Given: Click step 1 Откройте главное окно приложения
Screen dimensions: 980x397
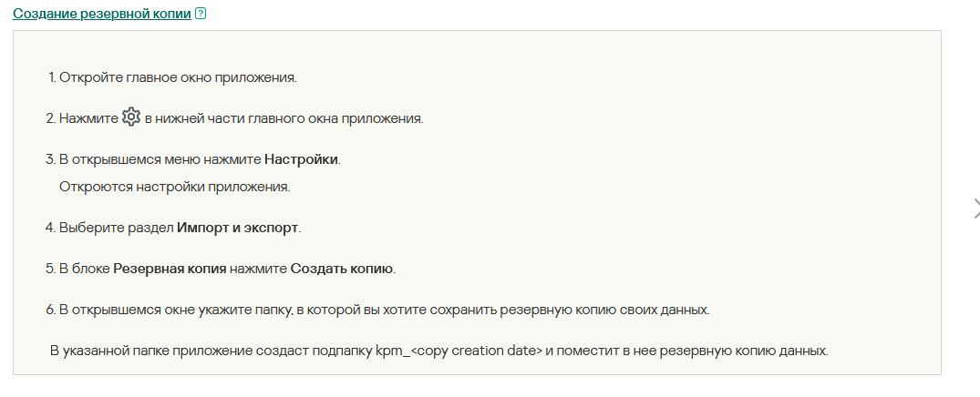Looking at the screenshot, I should click(172, 78).
